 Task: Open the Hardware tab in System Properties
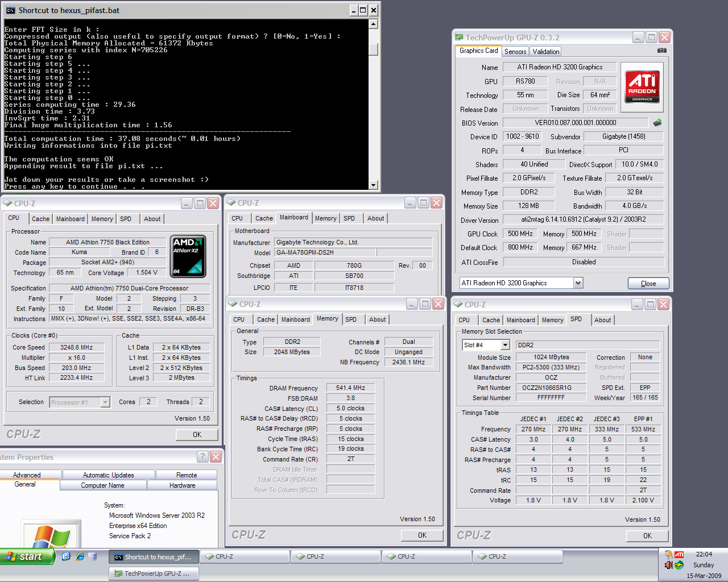coord(183,485)
